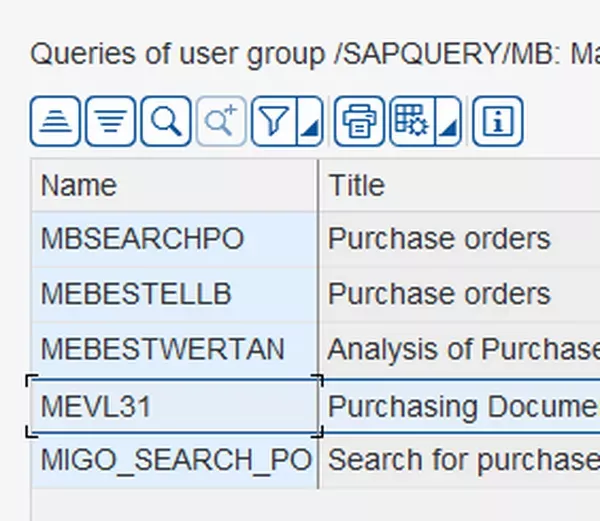This screenshot has height=521, width=600.
Task: Expand the layout settings dropdown arrow
Action: (x=448, y=121)
